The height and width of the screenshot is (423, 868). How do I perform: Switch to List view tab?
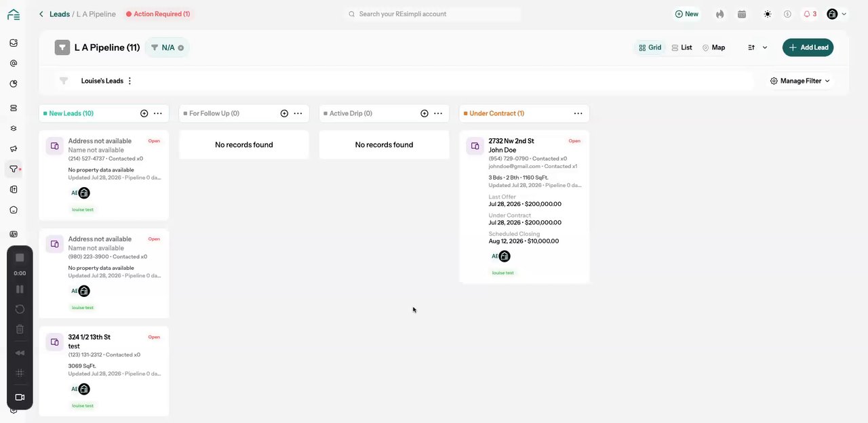682,47
